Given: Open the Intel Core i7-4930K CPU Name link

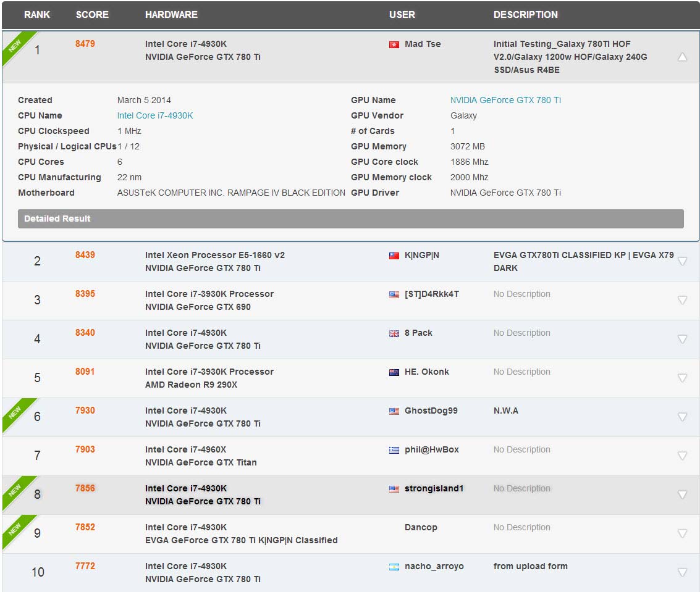Looking at the screenshot, I should tap(155, 115).
